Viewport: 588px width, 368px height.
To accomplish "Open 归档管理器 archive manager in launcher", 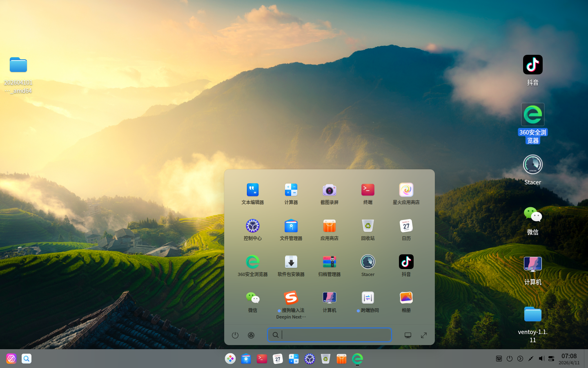I will coord(329,262).
